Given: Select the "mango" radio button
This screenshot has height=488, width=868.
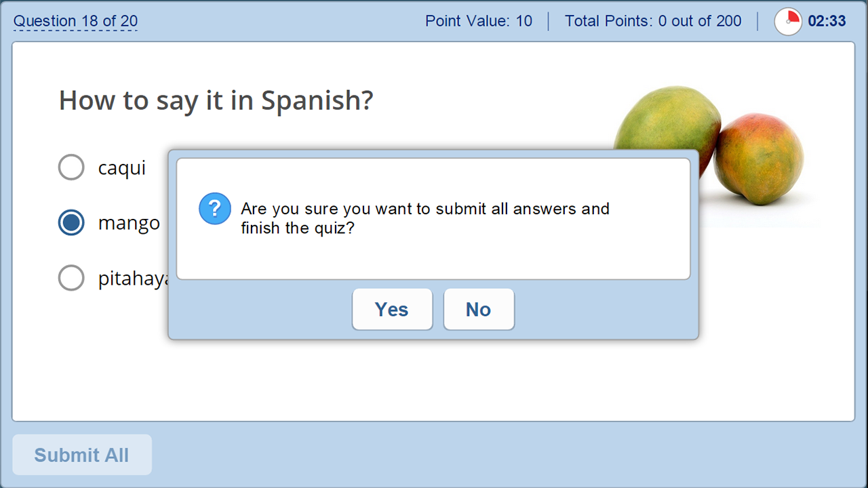Looking at the screenshot, I should point(71,222).
